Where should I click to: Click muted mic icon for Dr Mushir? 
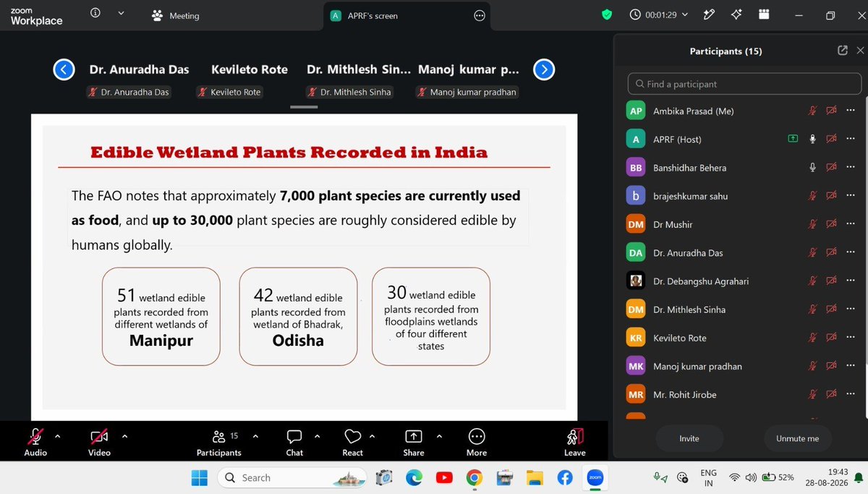[813, 224]
